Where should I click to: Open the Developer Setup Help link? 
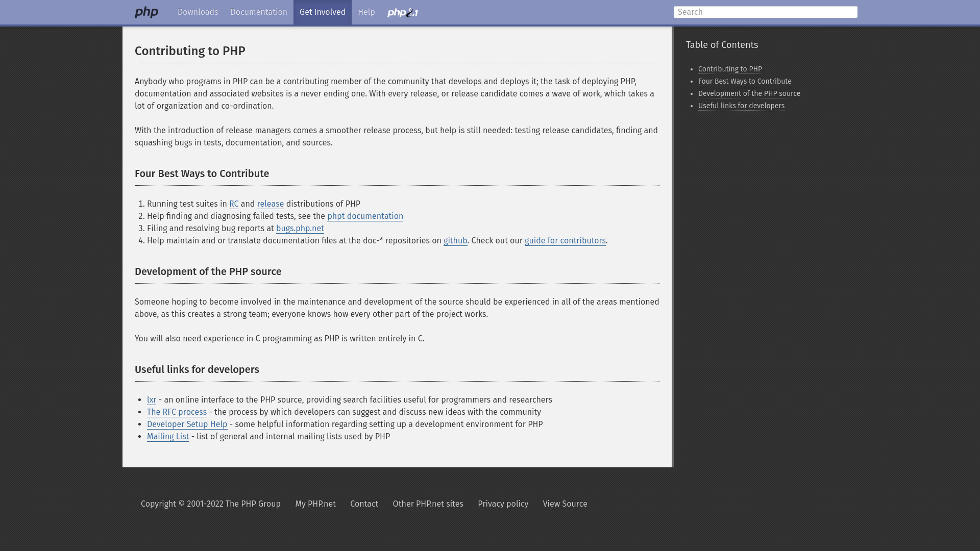click(187, 424)
